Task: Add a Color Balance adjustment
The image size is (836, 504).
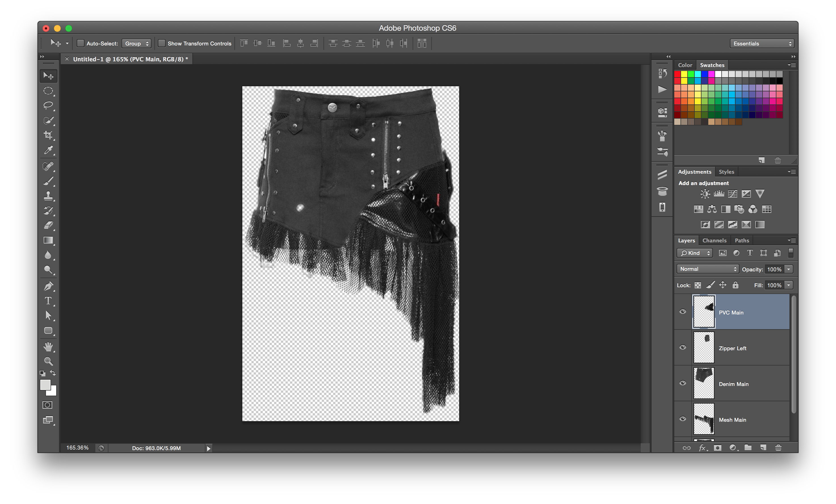Action: click(712, 209)
